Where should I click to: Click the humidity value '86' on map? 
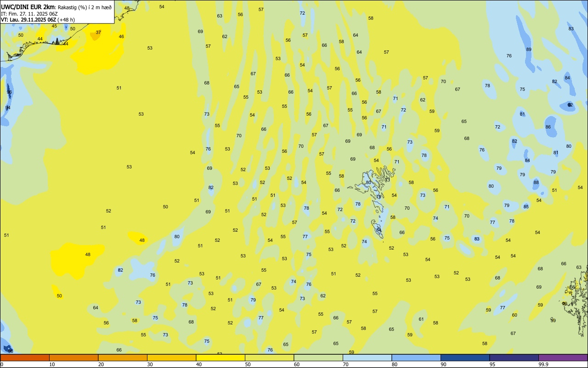point(548,127)
